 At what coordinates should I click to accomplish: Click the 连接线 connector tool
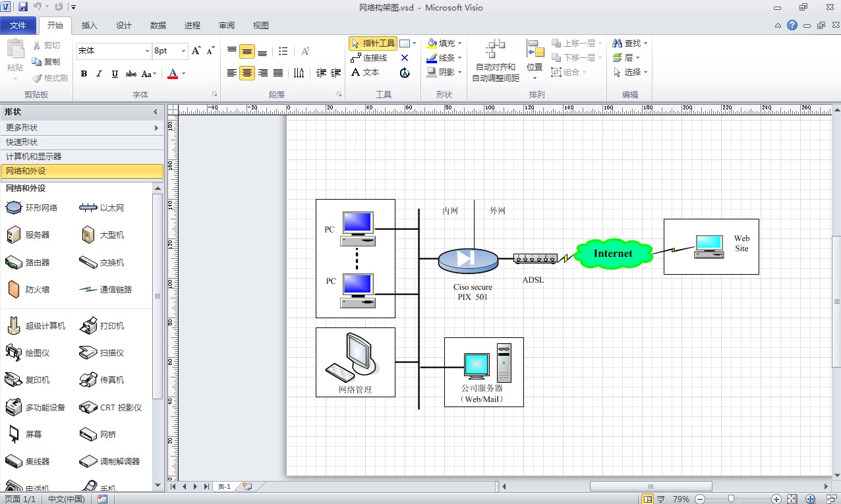[369, 58]
